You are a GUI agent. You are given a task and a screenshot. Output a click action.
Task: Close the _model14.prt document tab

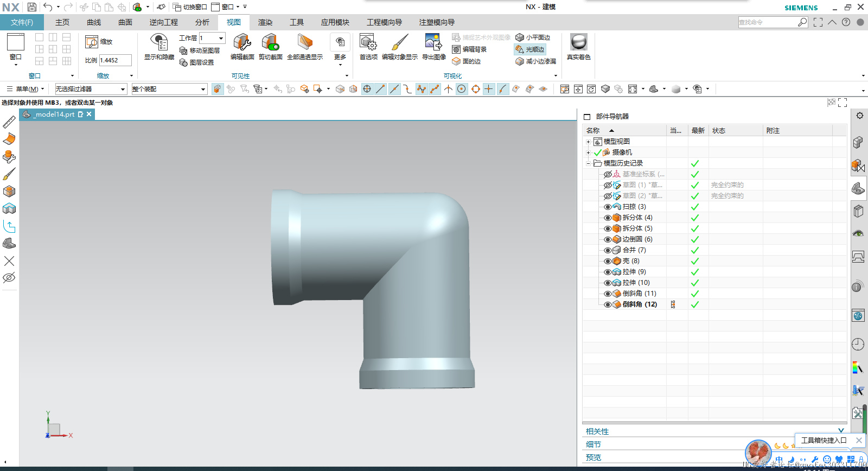tap(89, 114)
